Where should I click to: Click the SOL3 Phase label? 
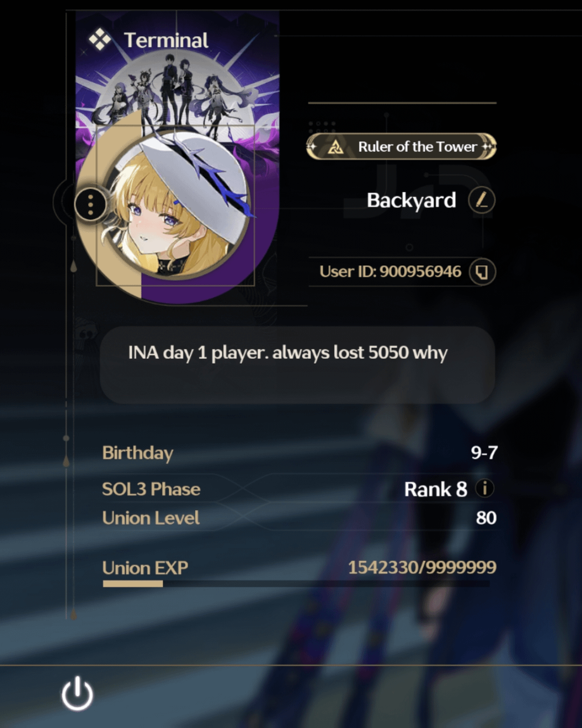pyautogui.click(x=151, y=489)
